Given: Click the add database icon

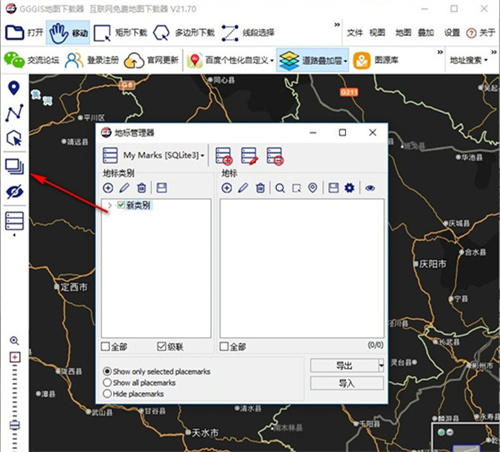Looking at the screenshot, I should (x=223, y=156).
